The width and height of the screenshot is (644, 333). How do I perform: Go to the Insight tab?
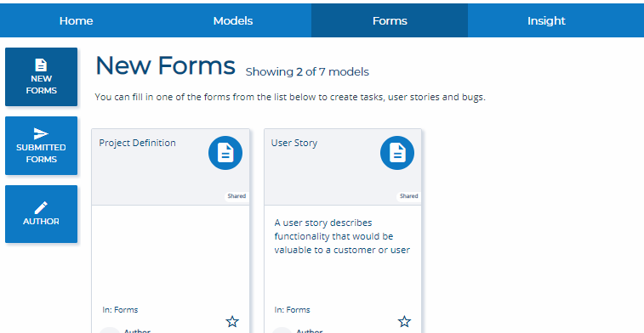click(x=546, y=20)
